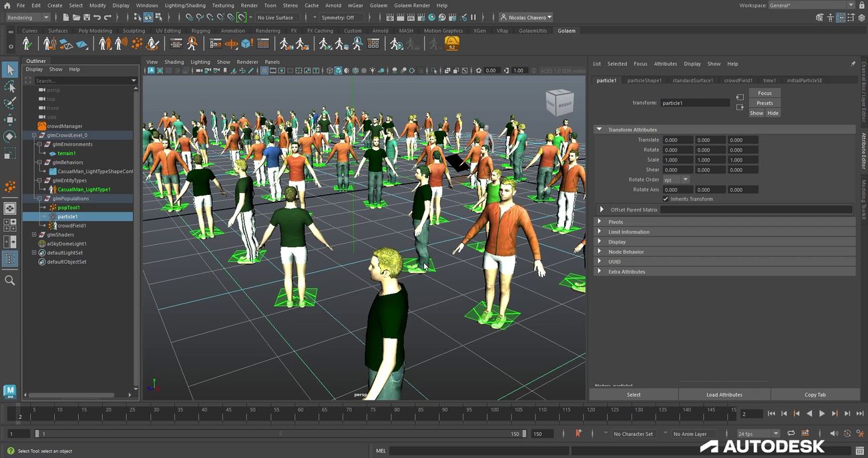Click the Focus button

click(765, 93)
